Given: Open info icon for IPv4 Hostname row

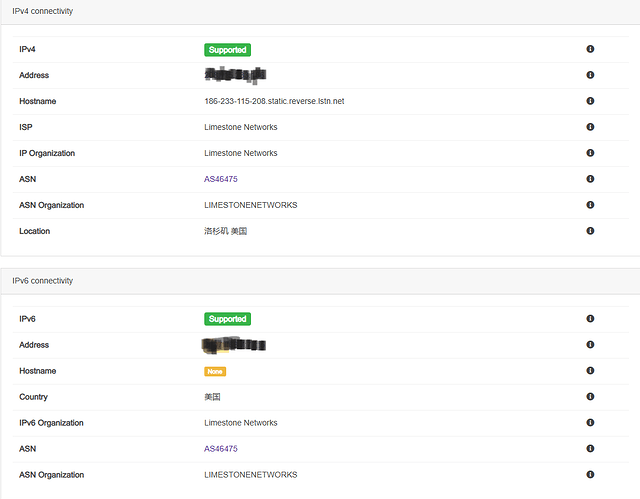Looking at the screenshot, I should click(x=590, y=101).
